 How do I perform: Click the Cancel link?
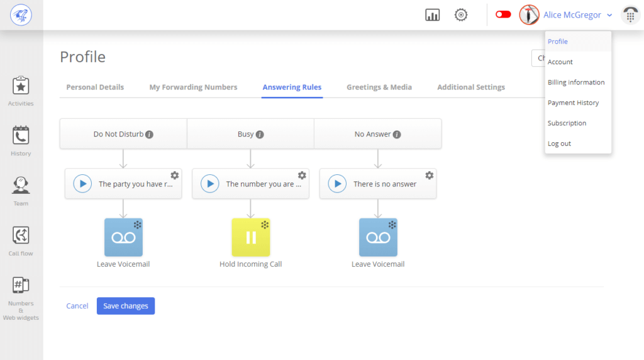click(77, 306)
